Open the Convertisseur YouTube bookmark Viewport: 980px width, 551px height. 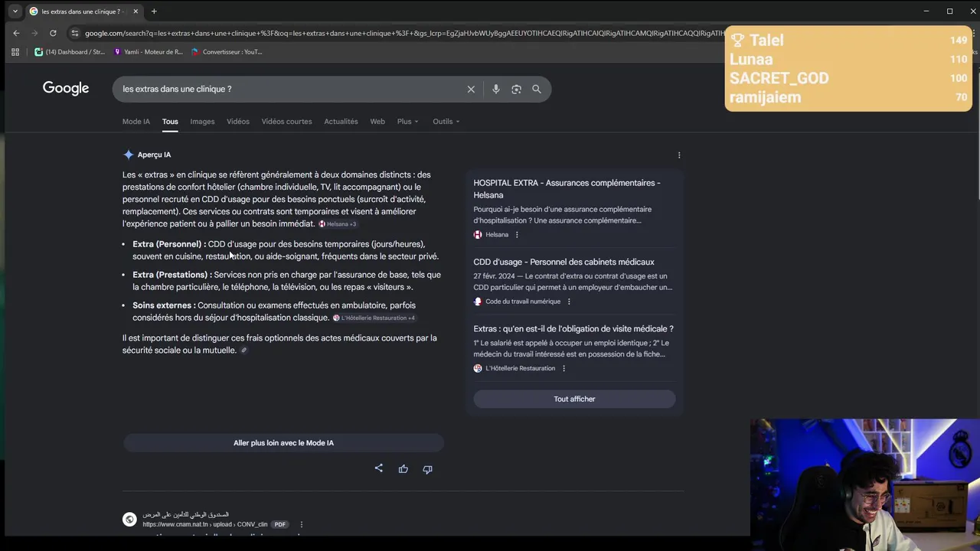tap(227, 52)
